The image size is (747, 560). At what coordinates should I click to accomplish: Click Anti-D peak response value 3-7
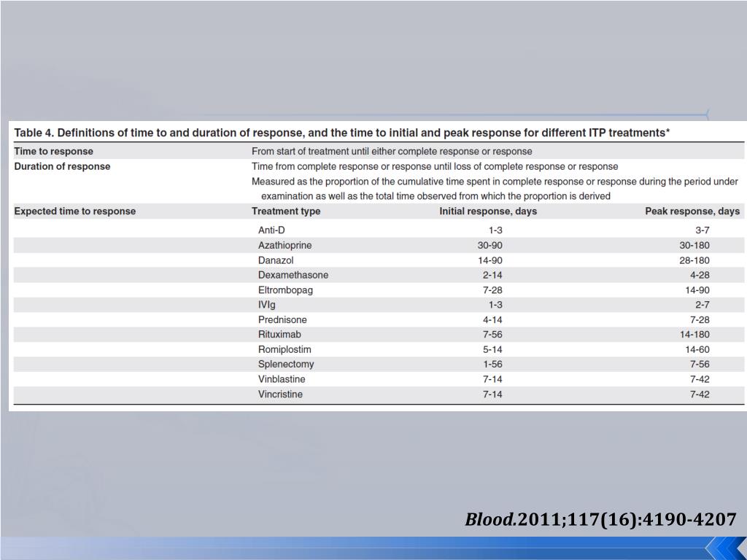click(703, 230)
